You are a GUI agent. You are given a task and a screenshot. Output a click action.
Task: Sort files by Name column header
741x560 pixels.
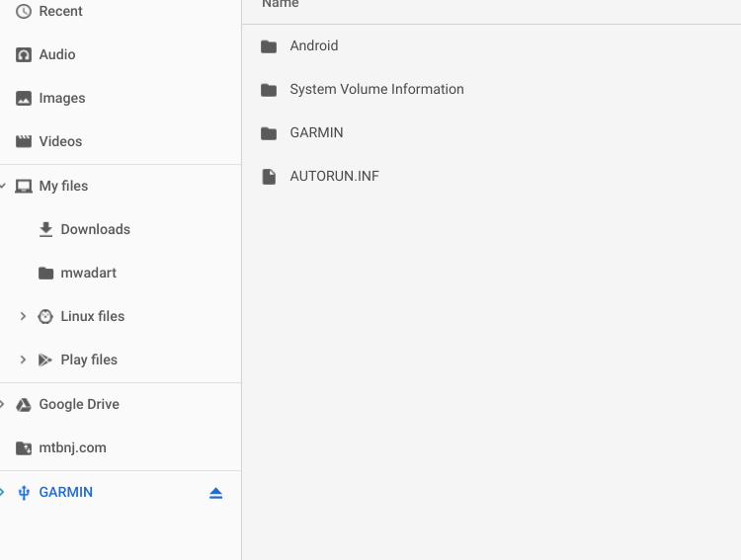point(281,5)
